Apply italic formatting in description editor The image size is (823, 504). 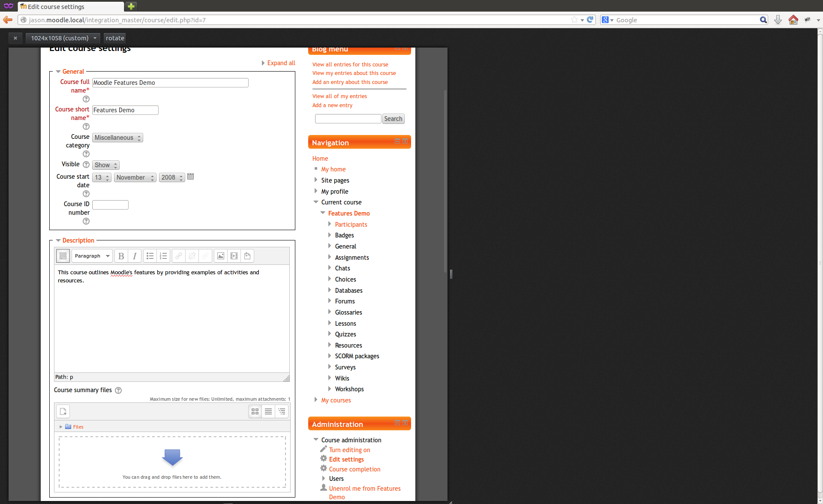click(135, 256)
